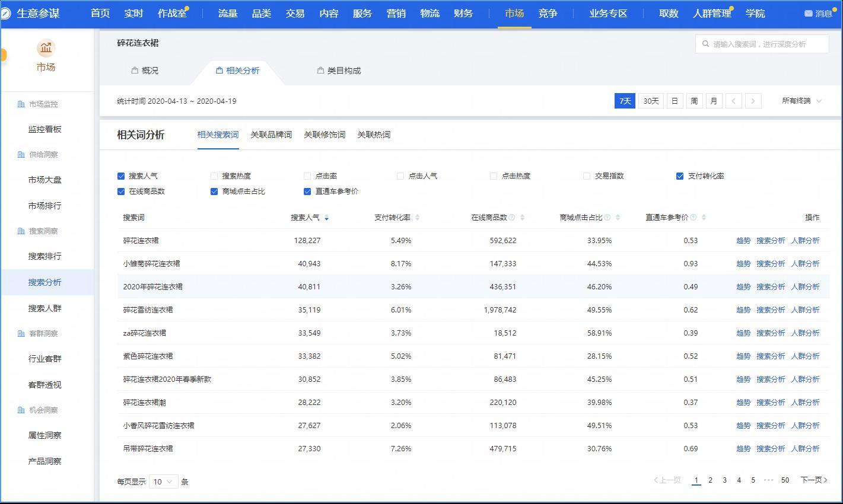Image resolution: width=843 pixels, height=504 pixels.
Task: Go to next date period arrow
Action: click(x=753, y=101)
